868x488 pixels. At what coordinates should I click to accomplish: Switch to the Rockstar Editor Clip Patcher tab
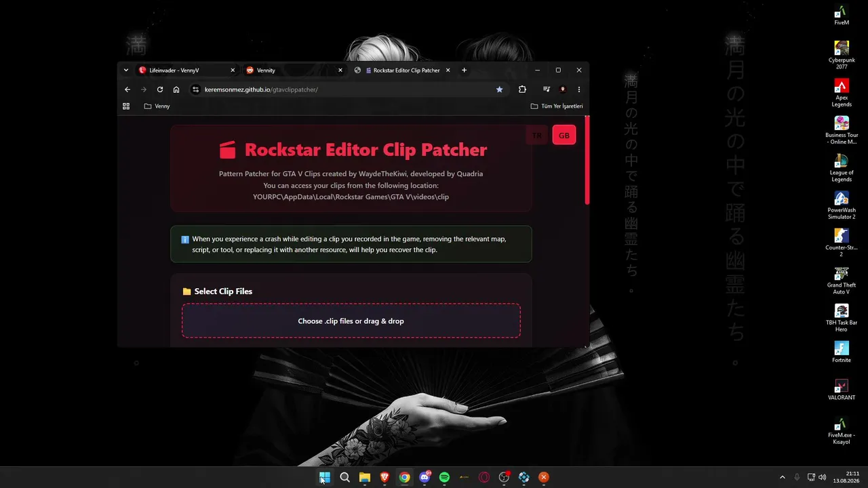pos(402,70)
